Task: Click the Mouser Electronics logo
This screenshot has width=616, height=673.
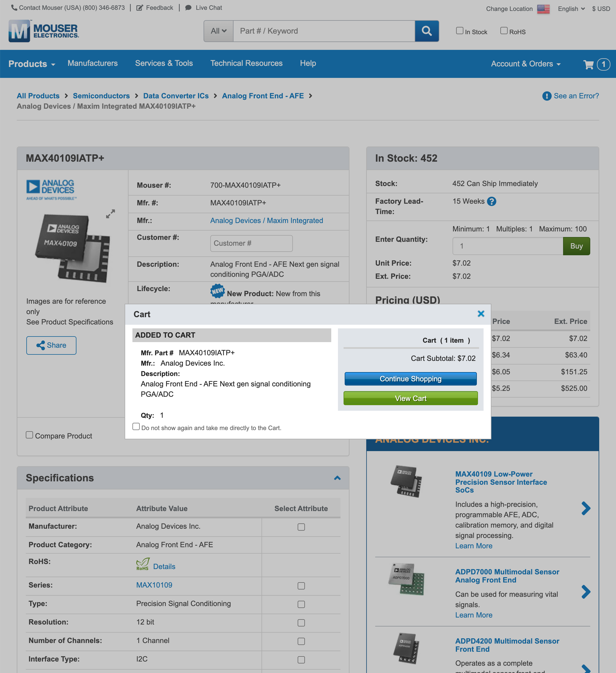Action: [x=43, y=31]
